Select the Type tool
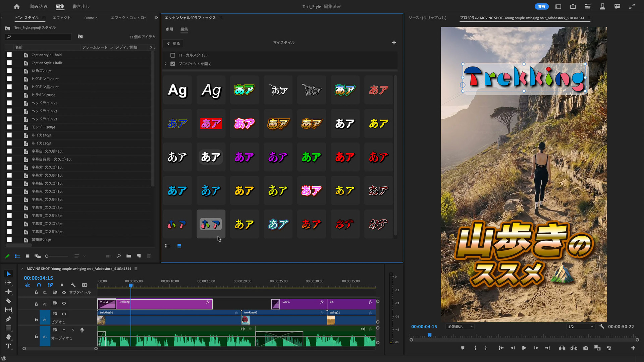 (x=8, y=346)
